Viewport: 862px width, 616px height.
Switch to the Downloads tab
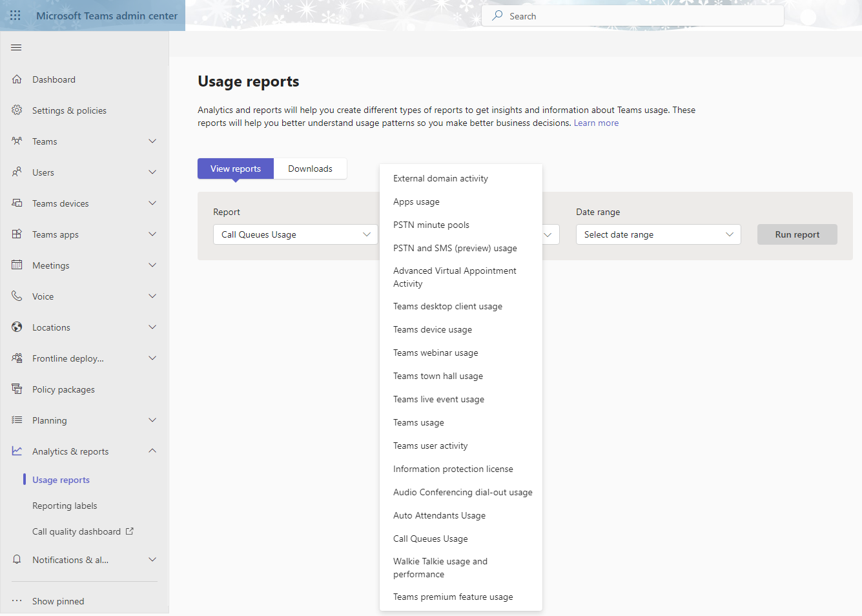pos(310,169)
